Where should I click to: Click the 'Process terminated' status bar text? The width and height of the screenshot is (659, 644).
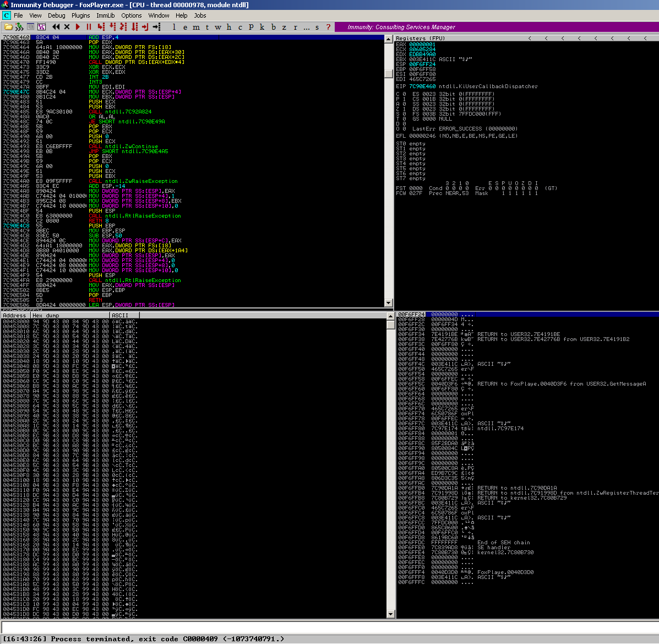click(x=143, y=639)
